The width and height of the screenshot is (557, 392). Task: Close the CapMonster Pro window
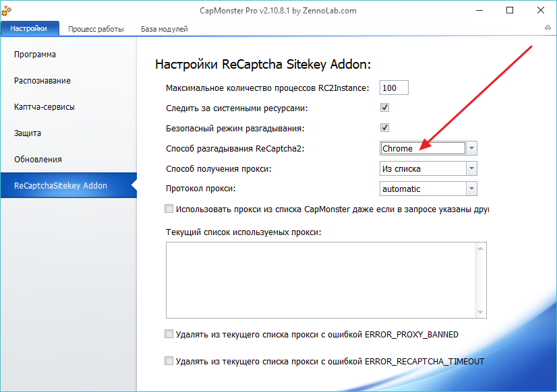point(541,10)
